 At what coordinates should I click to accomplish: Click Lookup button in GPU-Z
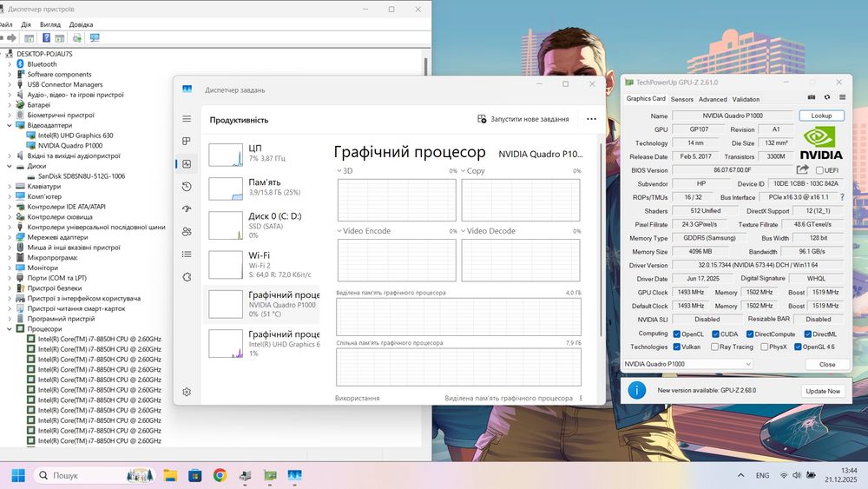pos(821,116)
